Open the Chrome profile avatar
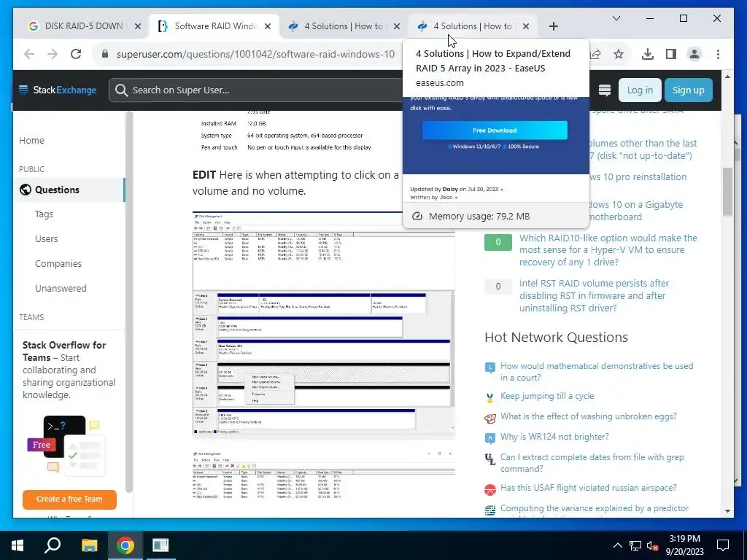The height and width of the screenshot is (560, 747). [694, 54]
